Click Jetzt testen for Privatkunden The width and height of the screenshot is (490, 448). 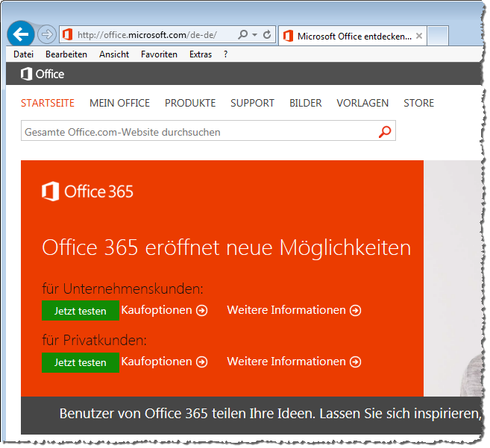pyautogui.click(x=81, y=362)
